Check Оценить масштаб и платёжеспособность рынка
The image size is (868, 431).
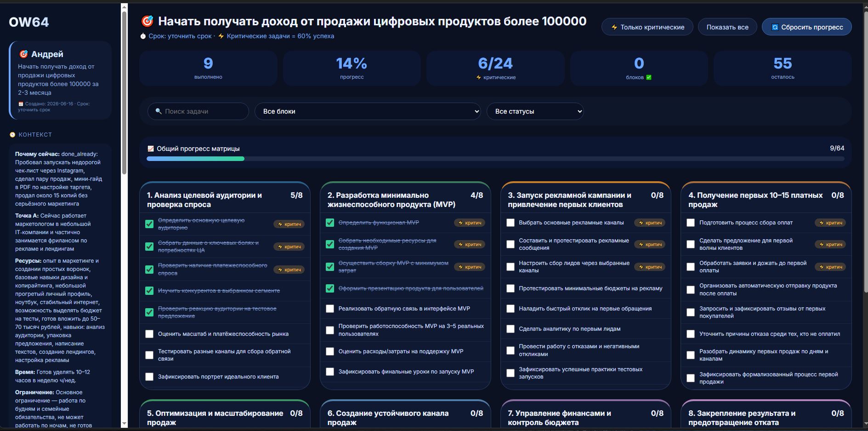(x=149, y=334)
